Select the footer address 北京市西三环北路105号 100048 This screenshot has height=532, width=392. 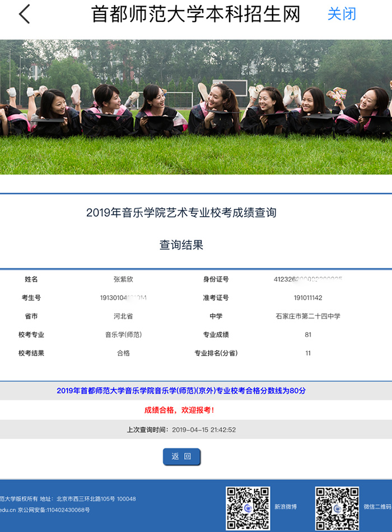coord(96,499)
